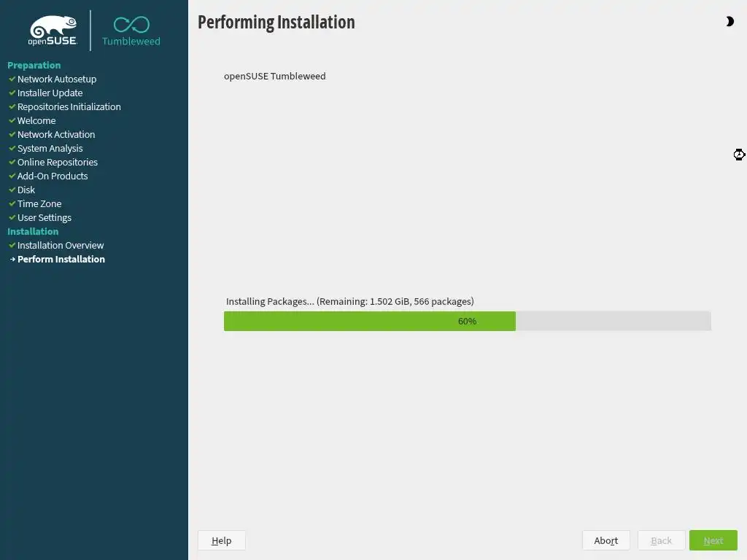This screenshot has width=747, height=560.
Task: Click the Installation section heading
Action: coord(33,231)
